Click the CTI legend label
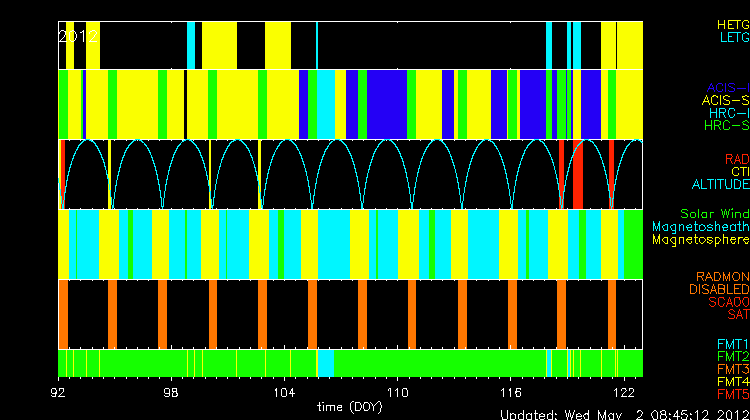Viewport: 750px width, 420px height. coord(739,172)
